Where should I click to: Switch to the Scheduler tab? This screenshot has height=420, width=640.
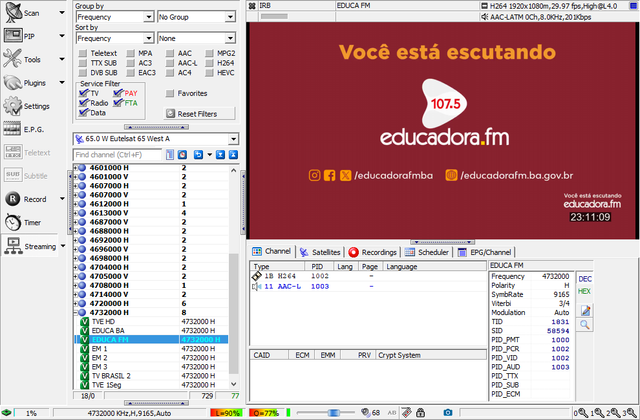pos(427,252)
